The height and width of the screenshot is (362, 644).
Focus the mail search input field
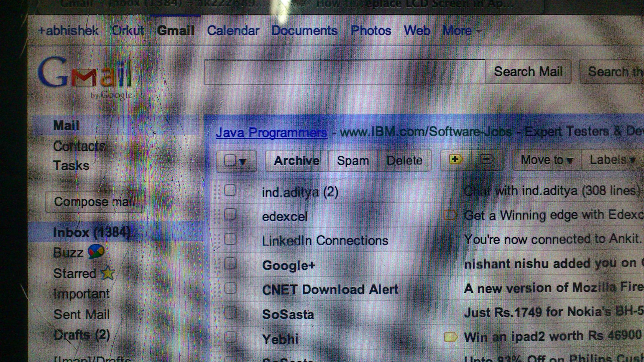pos(345,72)
